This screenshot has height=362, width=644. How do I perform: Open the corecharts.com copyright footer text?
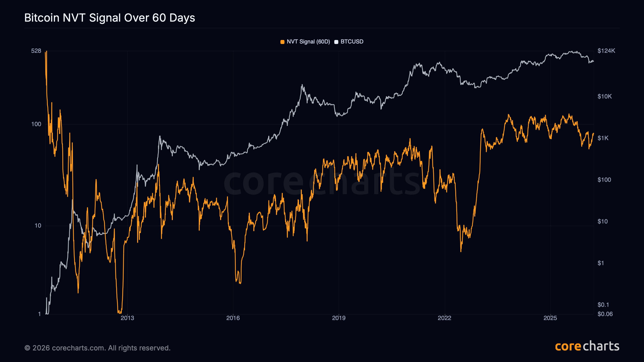[x=97, y=348]
